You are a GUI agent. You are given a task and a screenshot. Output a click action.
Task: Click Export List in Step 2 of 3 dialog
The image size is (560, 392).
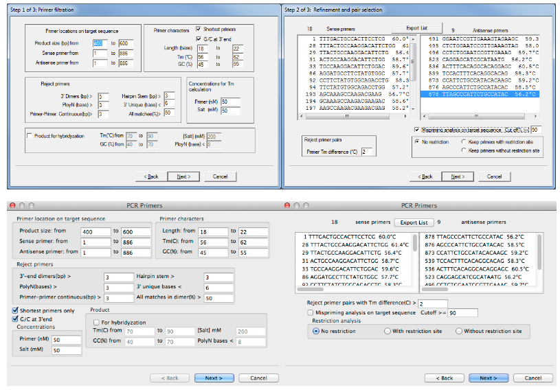(x=417, y=28)
